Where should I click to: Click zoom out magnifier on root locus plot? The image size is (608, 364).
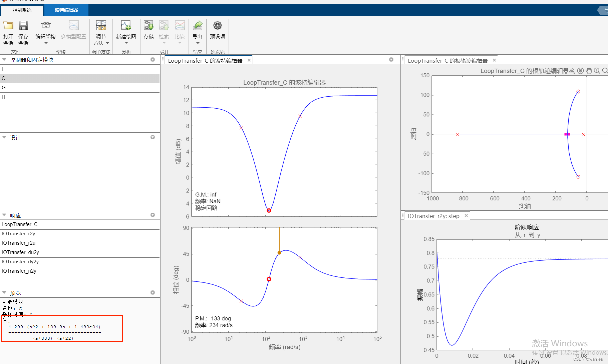[605, 71]
